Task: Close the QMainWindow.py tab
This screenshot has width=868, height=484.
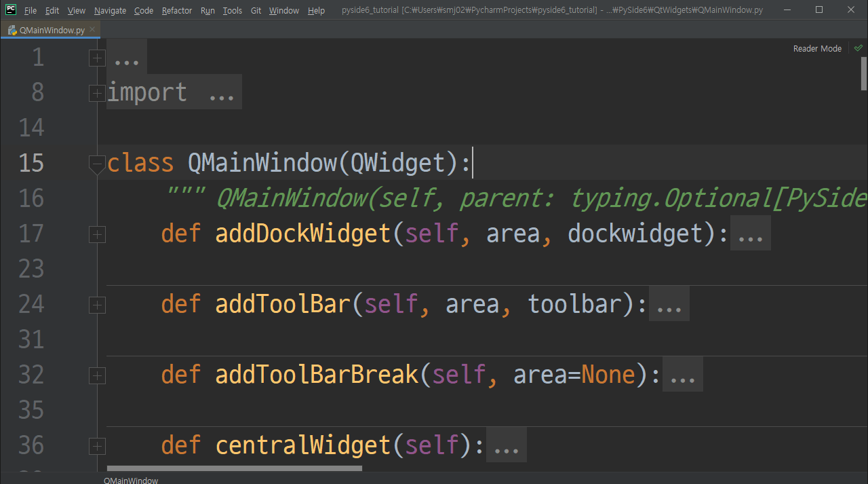Action: pyautogui.click(x=93, y=30)
